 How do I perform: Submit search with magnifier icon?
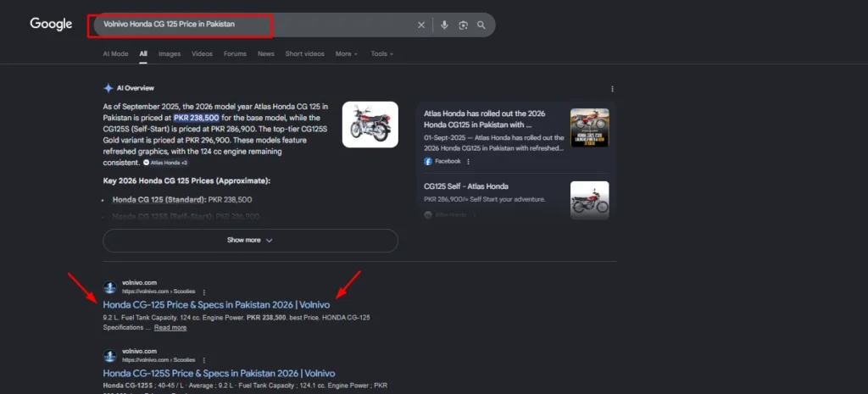coord(481,25)
